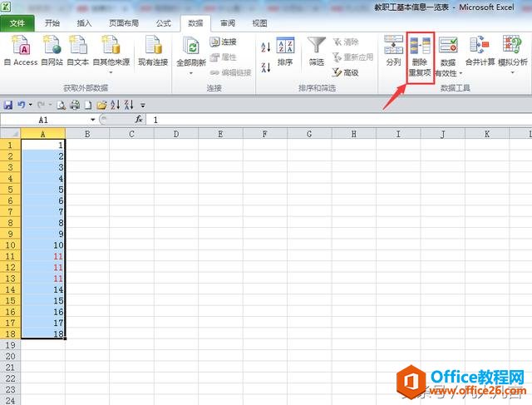The width and height of the screenshot is (532, 405).
Task: Click quick toolbar sort ascending icon
Action: 116,105
